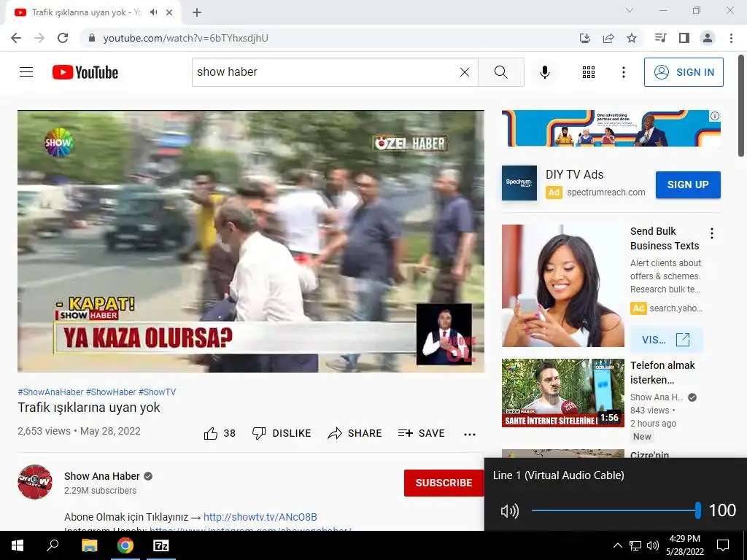The image size is (747, 560).
Task: Subscribe to Show Ana Haber channel
Action: click(x=444, y=483)
